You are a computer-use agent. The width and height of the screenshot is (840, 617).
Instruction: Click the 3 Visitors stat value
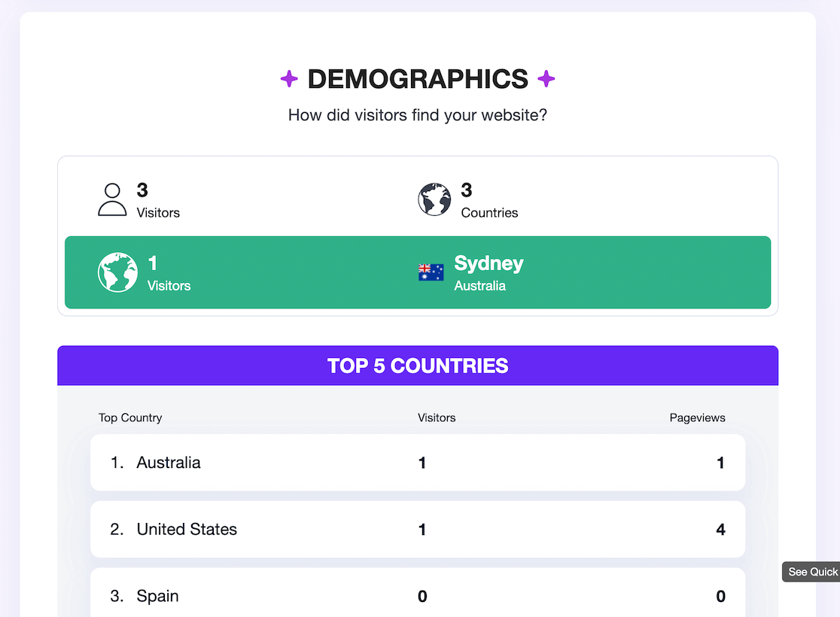pos(142,190)
